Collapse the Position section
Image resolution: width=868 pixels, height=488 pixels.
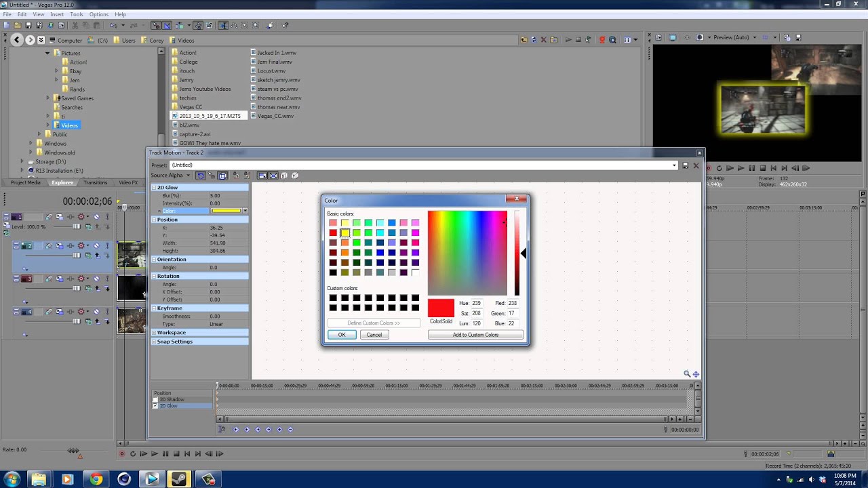point(154,220)
